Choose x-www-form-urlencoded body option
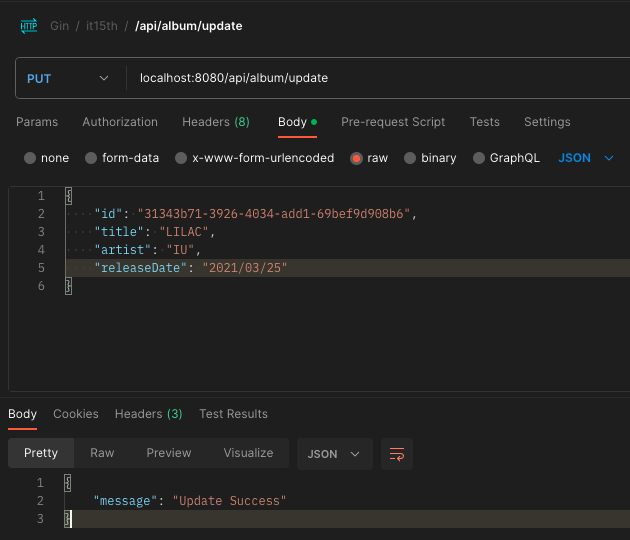Image resolution: width=630 pixels, height=540 pixels. (181, 158)
